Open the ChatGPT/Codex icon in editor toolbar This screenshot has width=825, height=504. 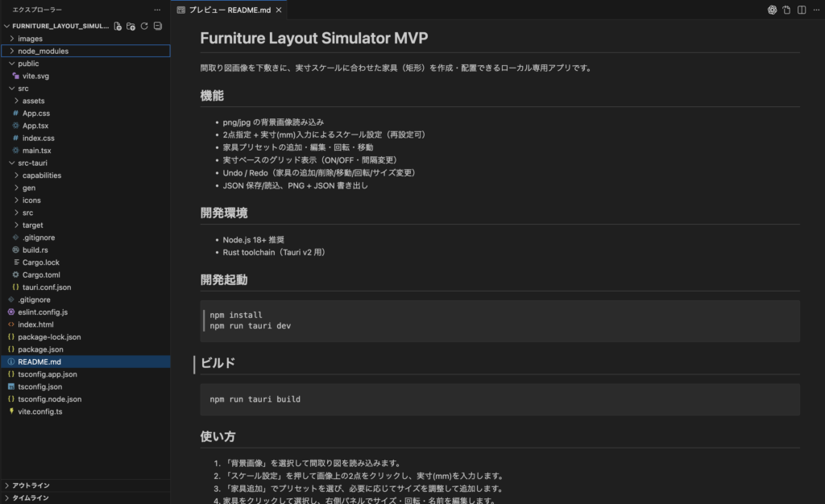[772, 10]
